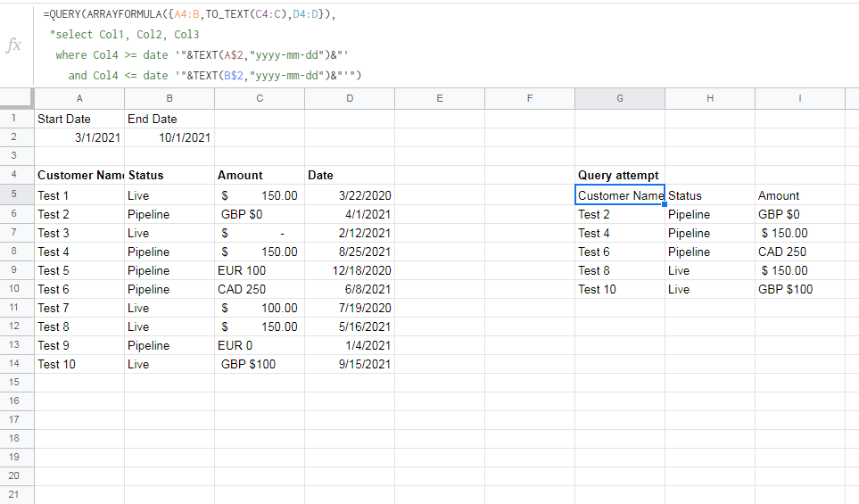Select column I header
The height and width of the screenshot is (504, 859).
(x=800, y=99)
